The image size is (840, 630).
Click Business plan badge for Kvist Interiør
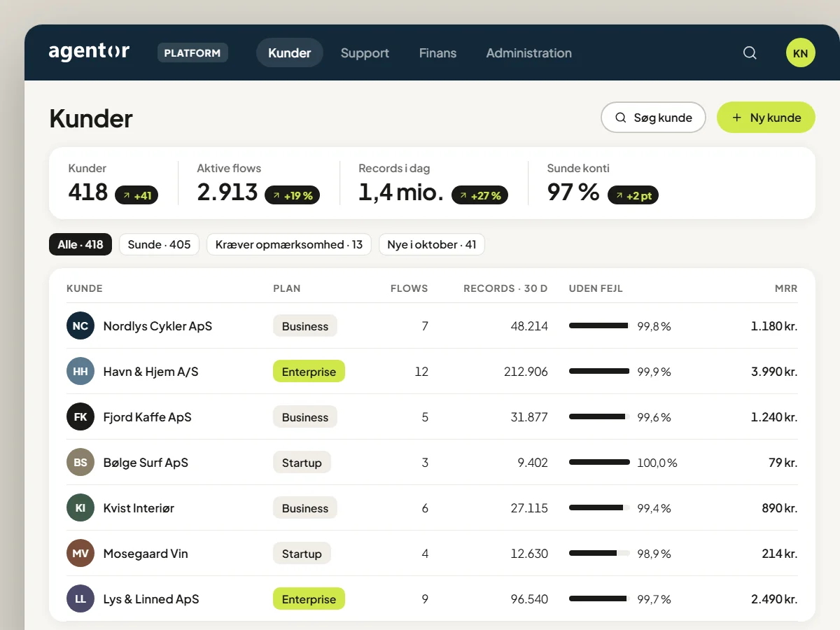pyautogui.click(x=305, y=508)
